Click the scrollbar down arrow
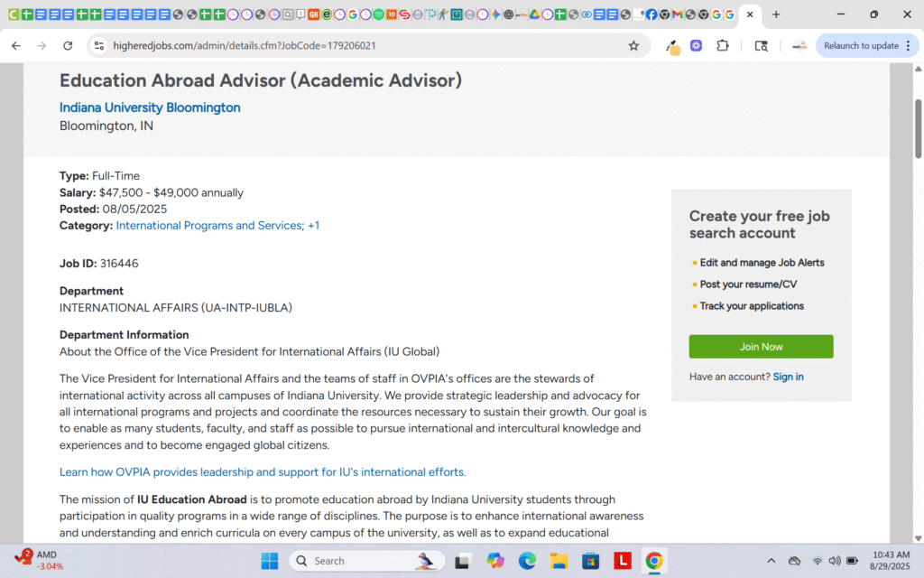Screen dimensions: 924x578 coord(918,538)
